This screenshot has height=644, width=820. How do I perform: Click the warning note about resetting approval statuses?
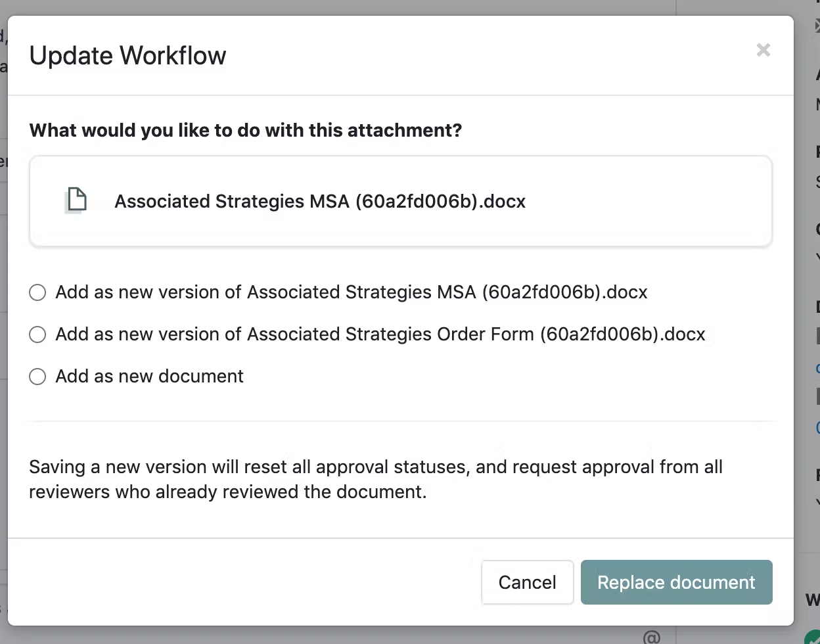click(375, 480)
